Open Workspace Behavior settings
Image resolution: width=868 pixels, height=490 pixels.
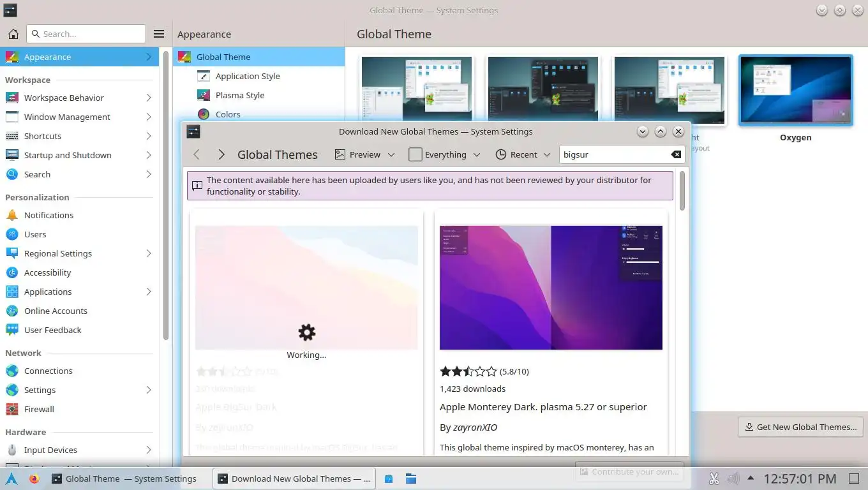[79, 98]
